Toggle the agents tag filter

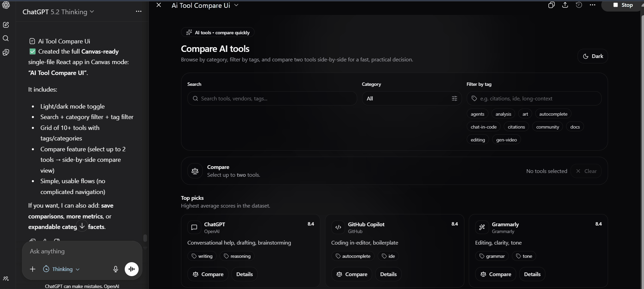pyautogui.click(x=477, y=114)
